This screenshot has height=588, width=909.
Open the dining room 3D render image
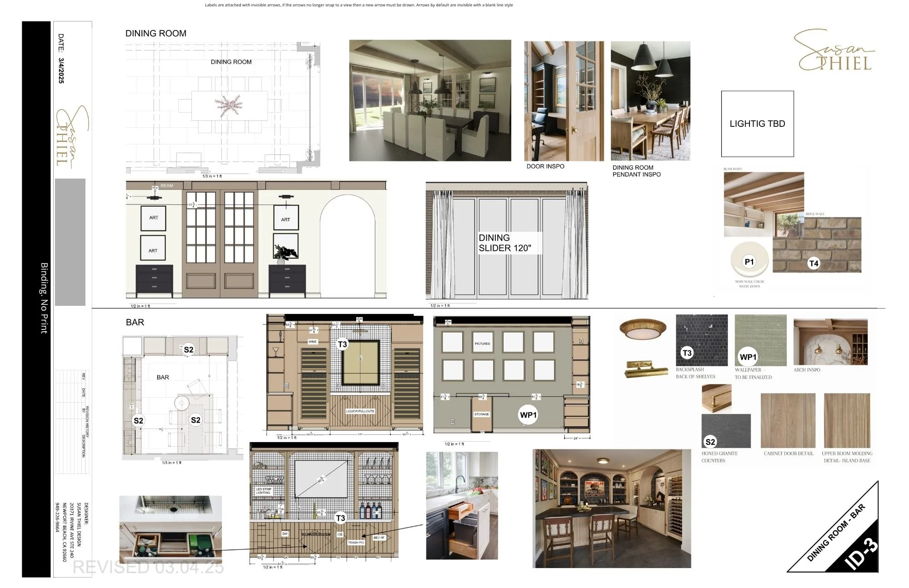(x=430, y=100)
